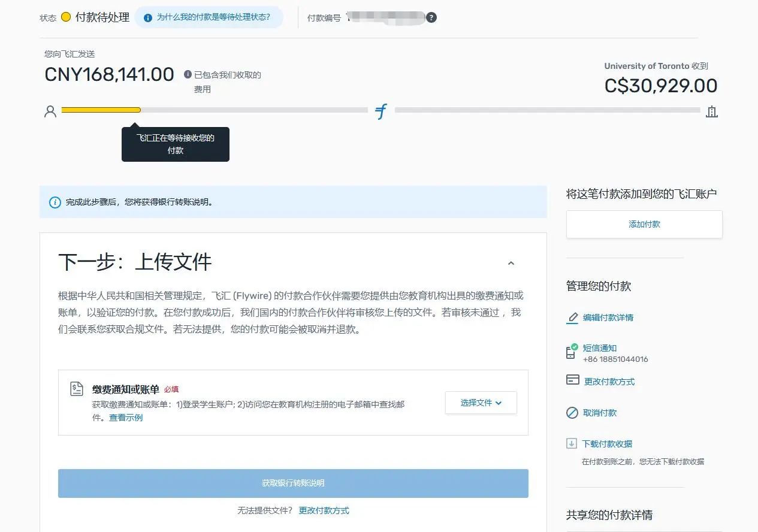Click 更改付款方式 in the manage payment sidebar

(609, 382)
